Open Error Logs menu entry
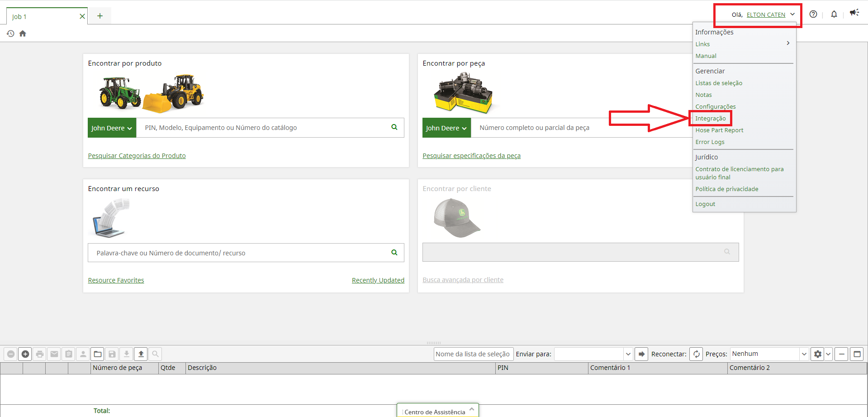The height and width of the screenshot is (417, 868). 710,142
